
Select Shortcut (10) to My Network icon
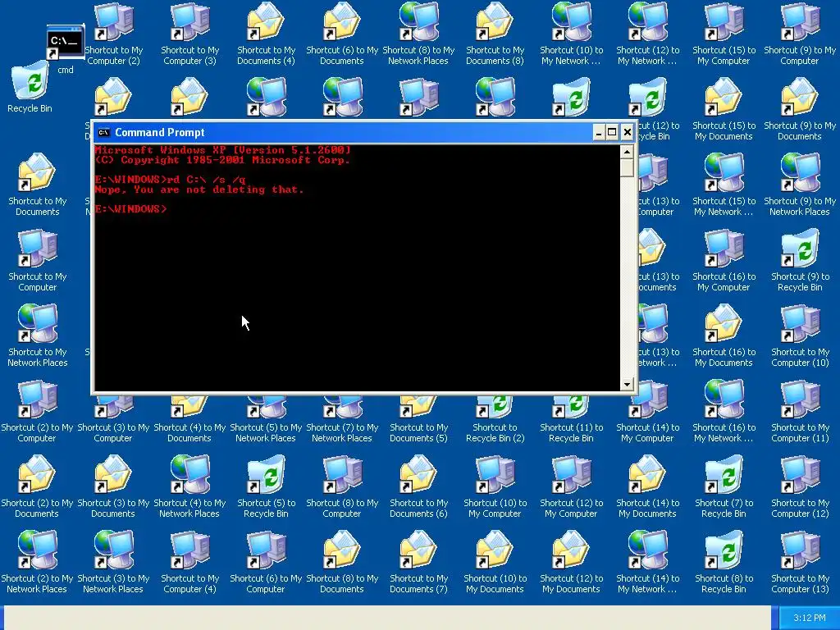point(571,22)
